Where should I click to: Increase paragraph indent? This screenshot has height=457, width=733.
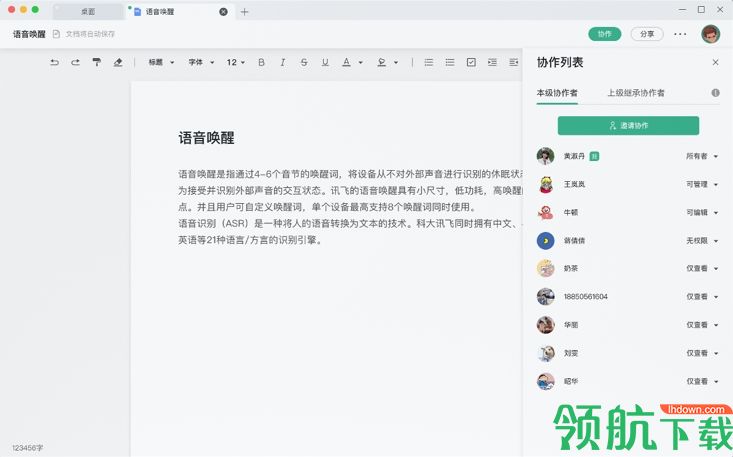pyautogui.click(x=492, y=62)
